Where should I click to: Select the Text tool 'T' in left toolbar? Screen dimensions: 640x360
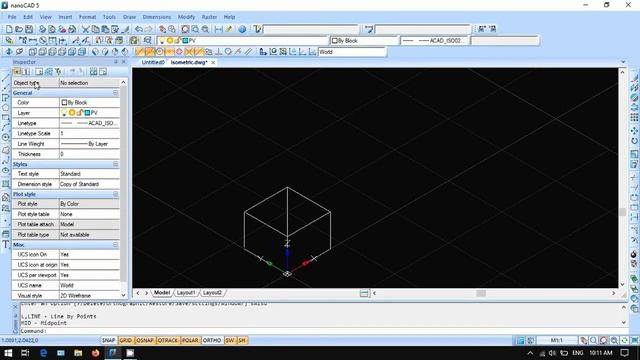[5, 244]
